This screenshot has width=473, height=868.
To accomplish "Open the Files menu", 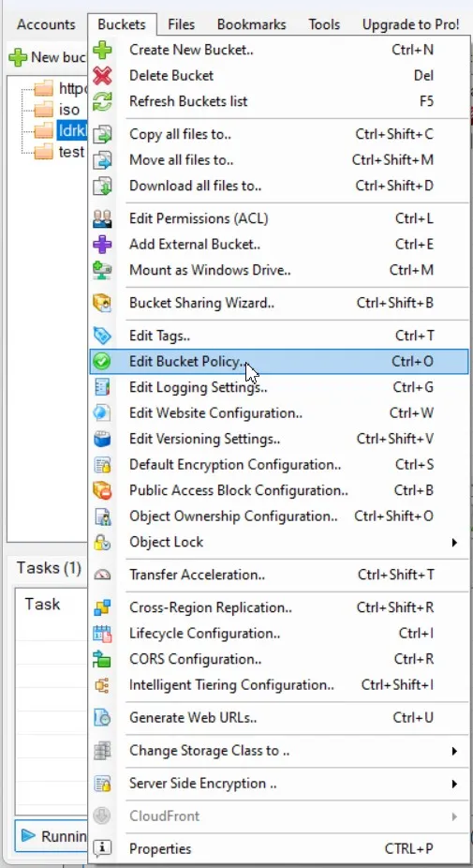I will [x=182, y=24].
